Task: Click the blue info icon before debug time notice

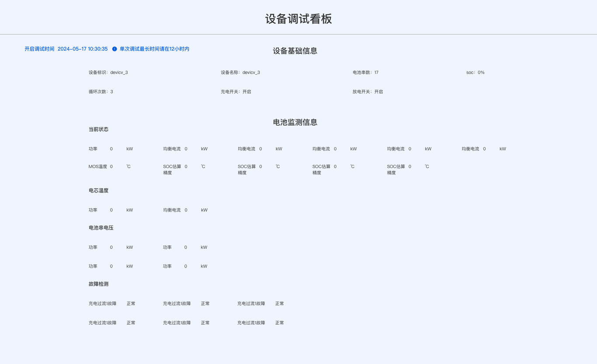Action: [x=115, y=49]
